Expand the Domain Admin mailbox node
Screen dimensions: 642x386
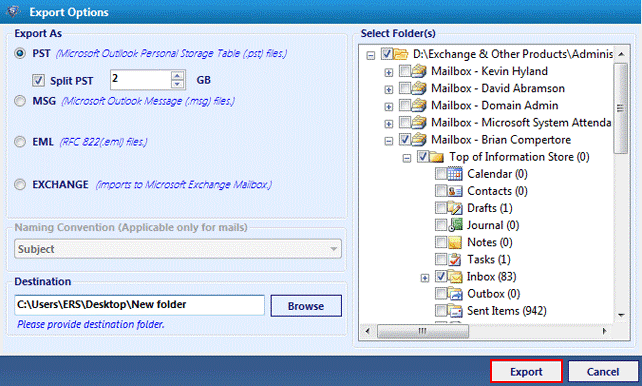389,107
